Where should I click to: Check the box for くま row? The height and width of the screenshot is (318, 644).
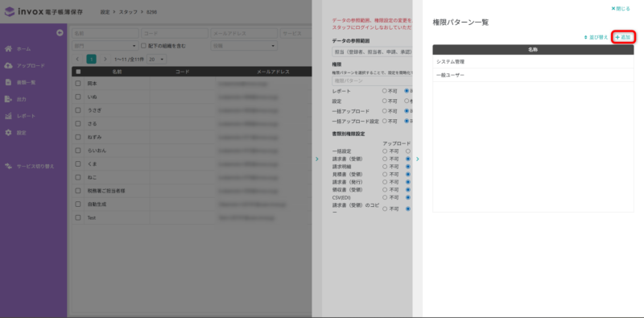(78, 164)
